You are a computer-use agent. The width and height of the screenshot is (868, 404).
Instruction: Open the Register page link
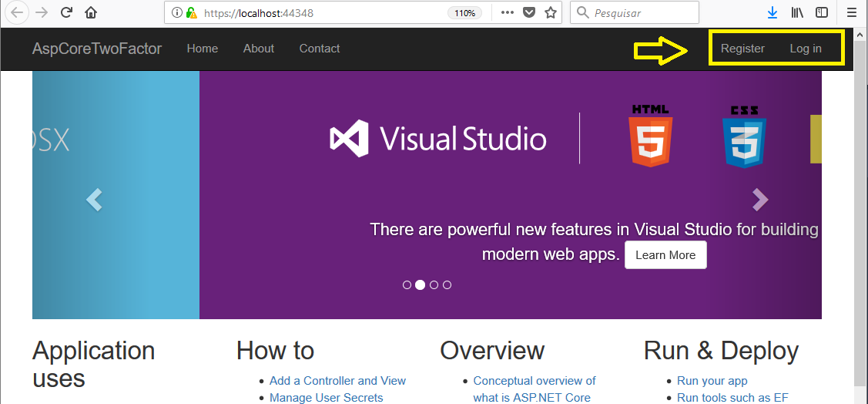click(x=742, y=49)
